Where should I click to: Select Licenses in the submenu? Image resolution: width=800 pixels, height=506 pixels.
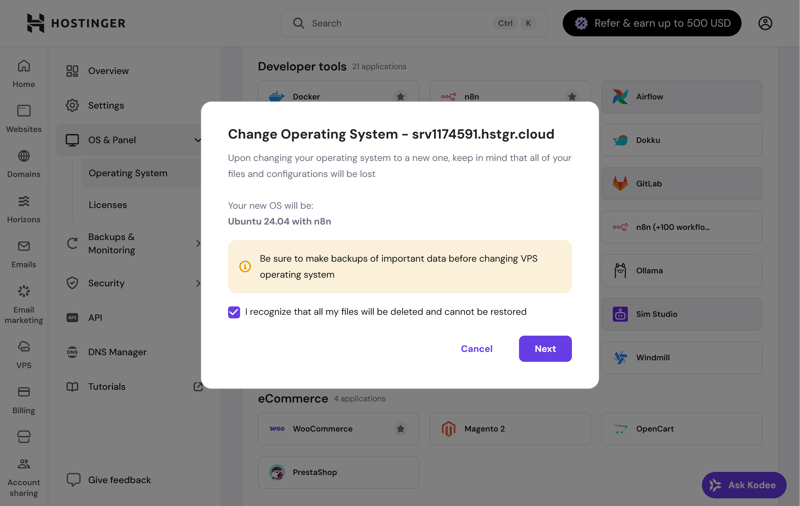pos(108,205)
